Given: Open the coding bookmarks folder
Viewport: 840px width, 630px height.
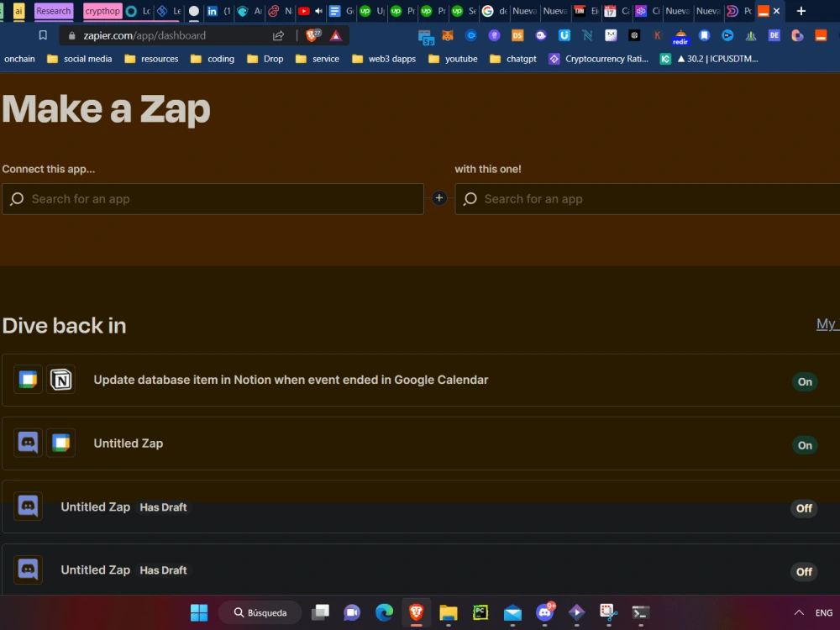Looking at the screenshot, I should 213,59.
